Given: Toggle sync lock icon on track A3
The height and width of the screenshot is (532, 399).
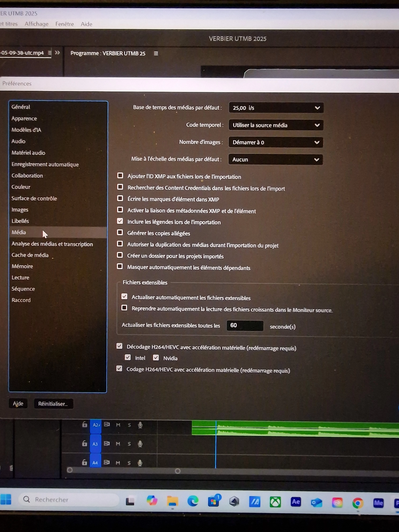Looking at the screenshot, I should point(107,444).
